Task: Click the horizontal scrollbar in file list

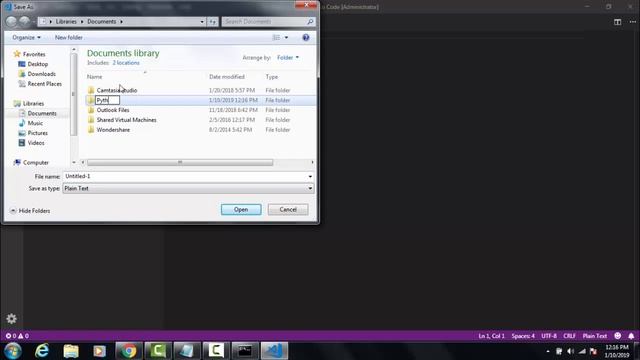Action: [180, 162]
